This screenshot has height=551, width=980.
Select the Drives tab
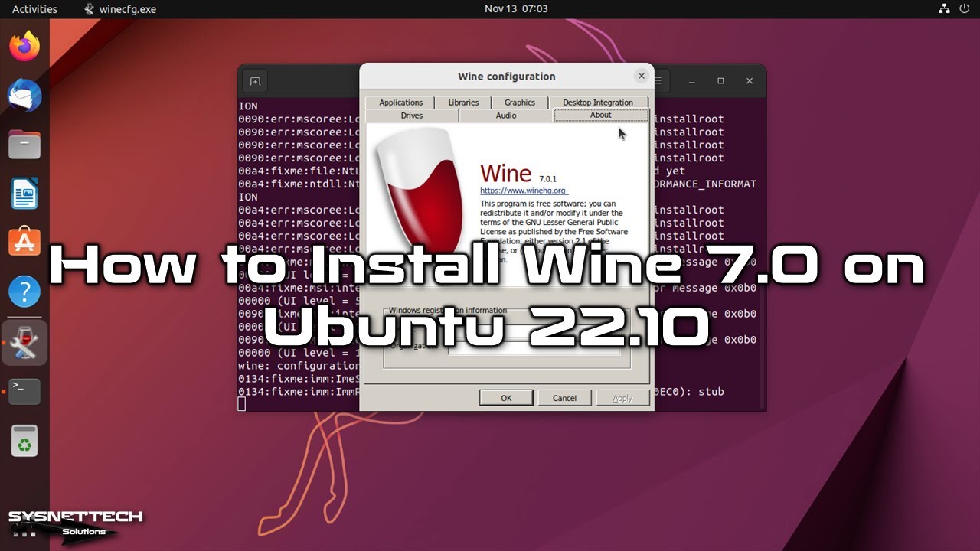click(x=412, y=116)
